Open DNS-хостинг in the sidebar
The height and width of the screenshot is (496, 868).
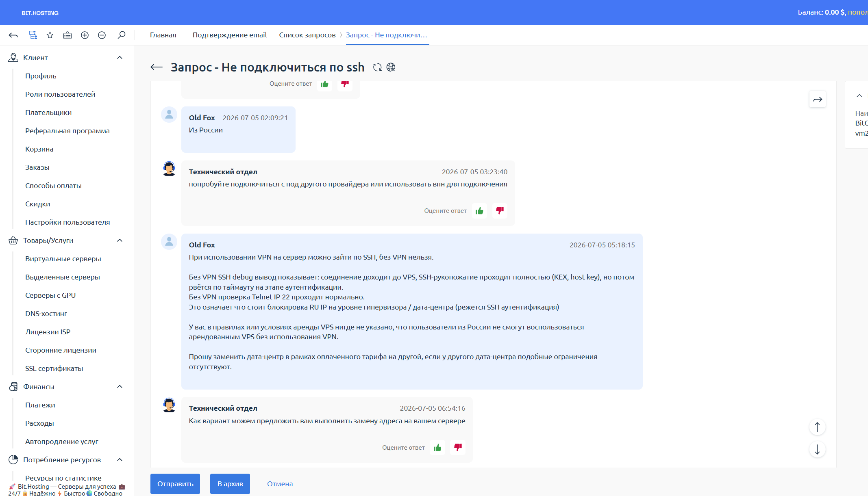(x=46, y=314)
